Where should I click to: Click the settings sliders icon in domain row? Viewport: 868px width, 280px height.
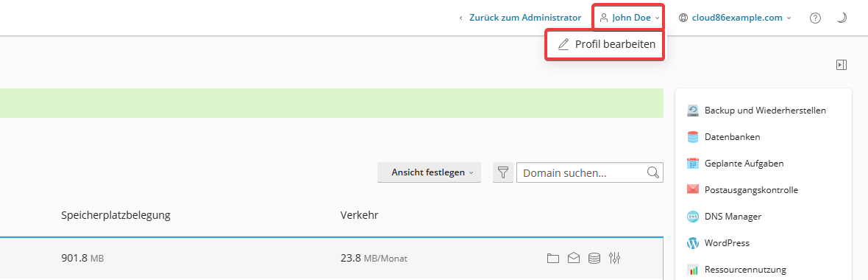[x=614, y=258]
